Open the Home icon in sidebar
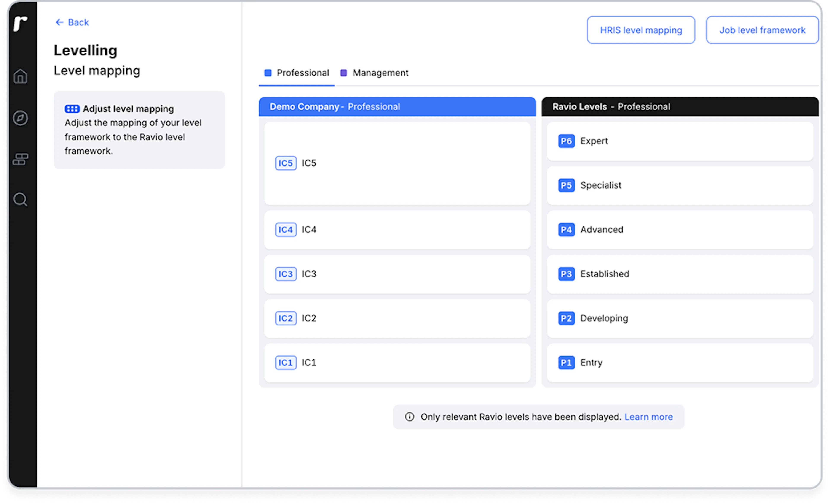Image resolution: width=830 pixels, height=504 pixels. [x=20, y=76]
